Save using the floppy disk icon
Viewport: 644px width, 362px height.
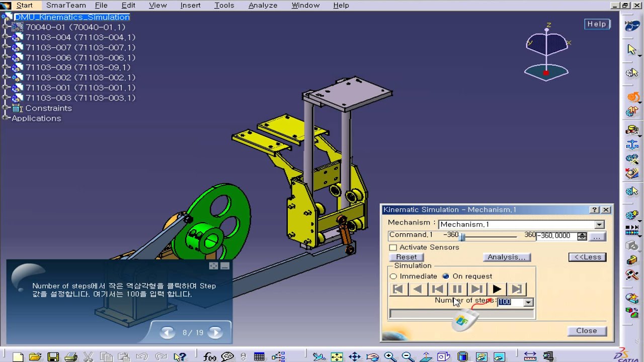pyautogui.click(x=53, y=357)
